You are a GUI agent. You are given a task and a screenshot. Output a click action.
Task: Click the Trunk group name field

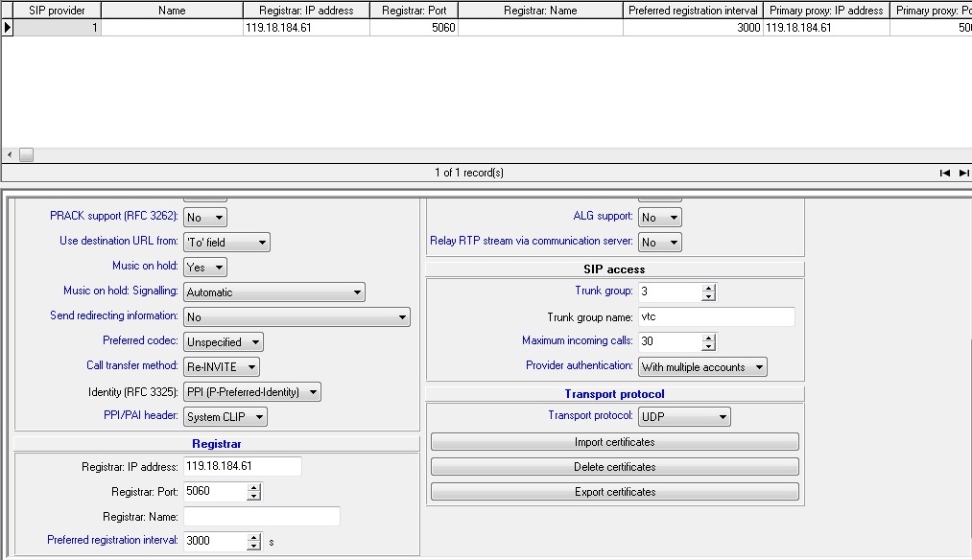click(x=717, y=316)
